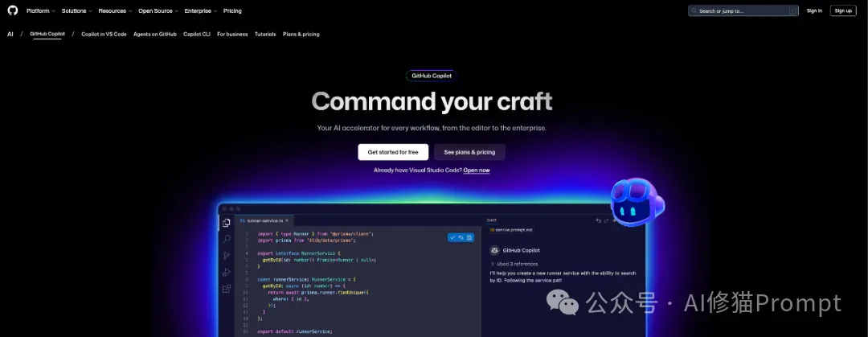
Task: Expand the Enterprise menu
Action: (201, 11)
